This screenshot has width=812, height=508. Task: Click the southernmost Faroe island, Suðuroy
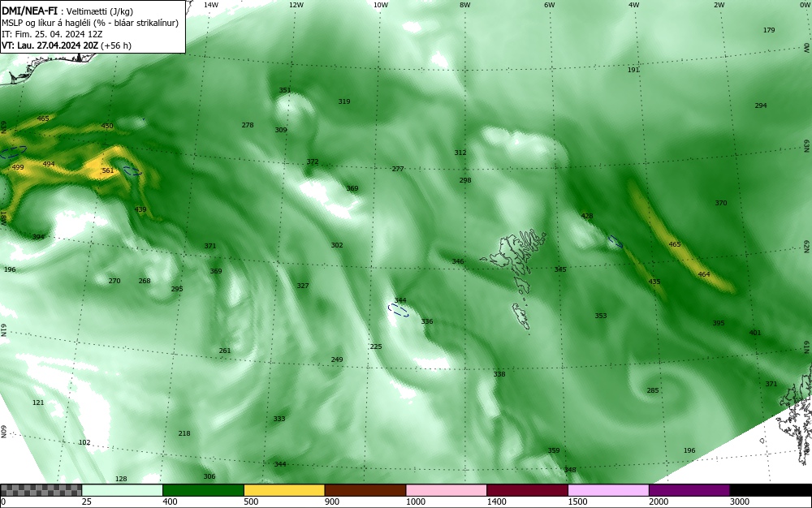pos(521,316)
